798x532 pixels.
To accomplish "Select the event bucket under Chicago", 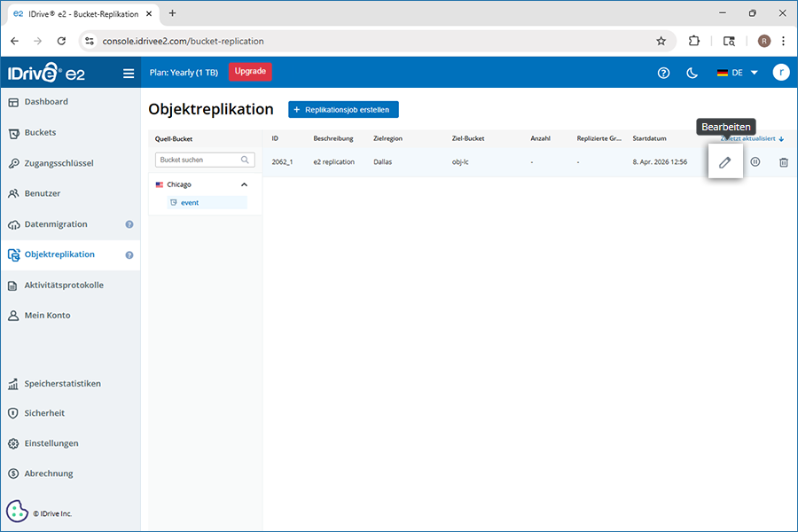I will tap(189, 203).
